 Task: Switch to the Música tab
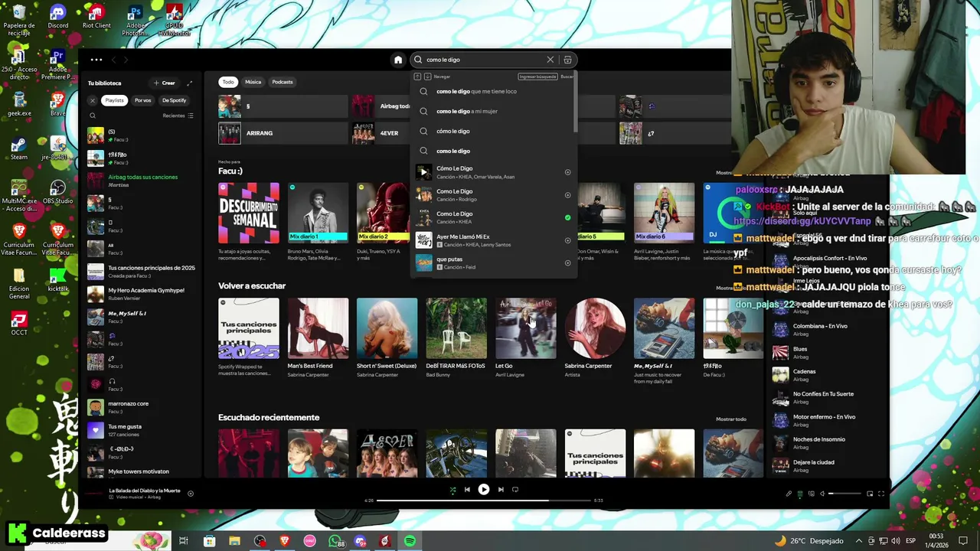click(x=253, y=82)
